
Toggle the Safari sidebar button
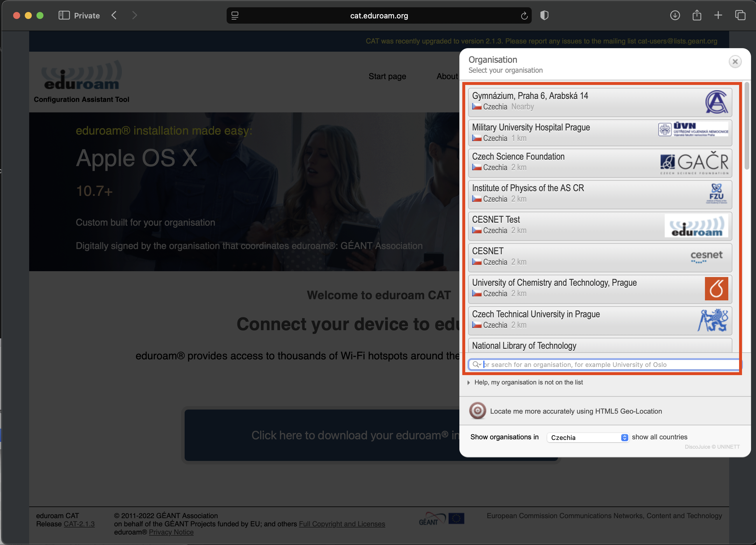64,15
